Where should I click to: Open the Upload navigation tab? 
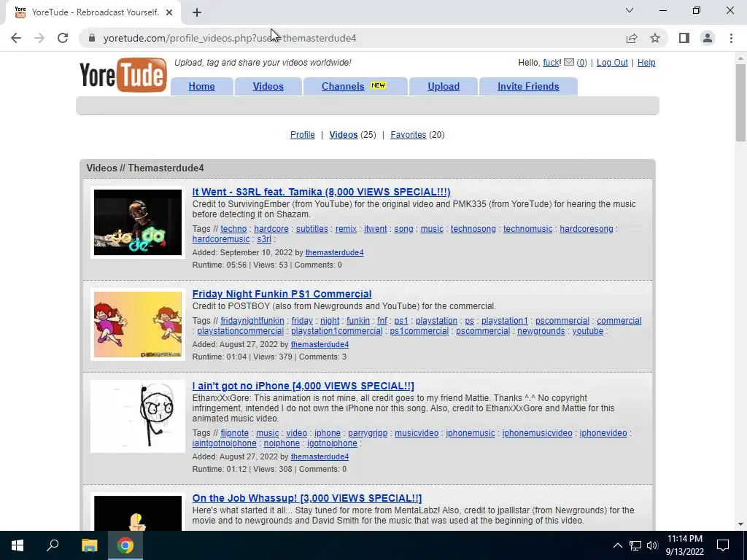point(444,86)
